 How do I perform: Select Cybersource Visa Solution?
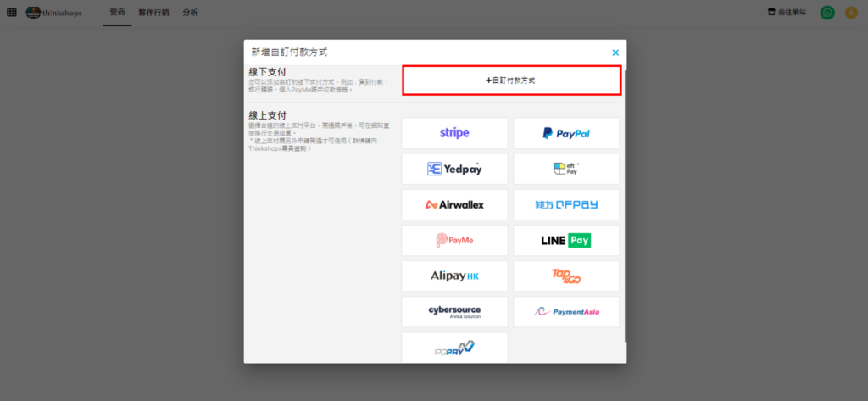tap(454, 311)
